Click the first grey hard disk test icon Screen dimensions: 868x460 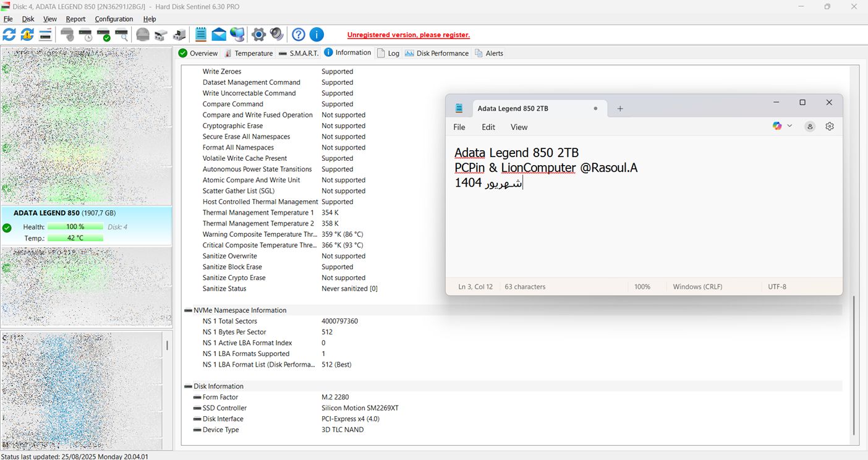tap(67, 35)
